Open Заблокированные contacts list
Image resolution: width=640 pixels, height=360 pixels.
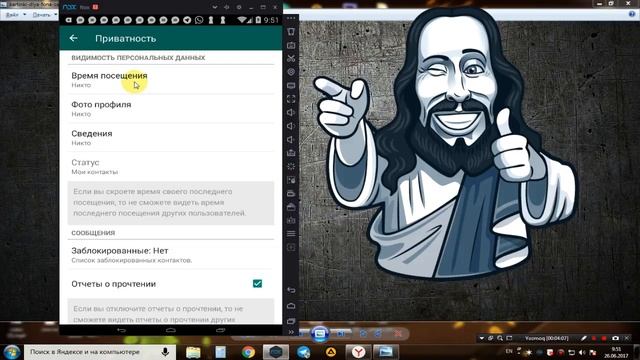(x=171, y=255)
